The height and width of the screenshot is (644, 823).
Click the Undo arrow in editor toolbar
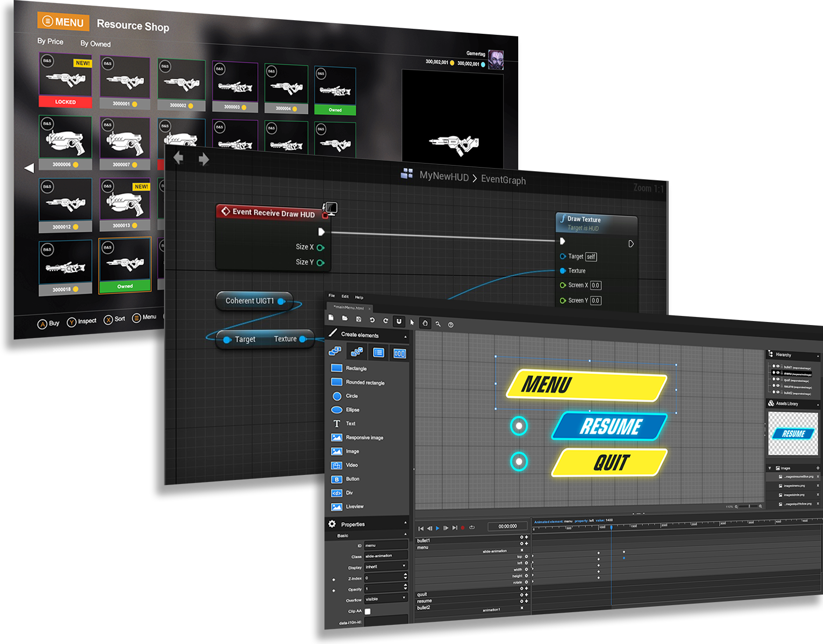pos(372,320)
